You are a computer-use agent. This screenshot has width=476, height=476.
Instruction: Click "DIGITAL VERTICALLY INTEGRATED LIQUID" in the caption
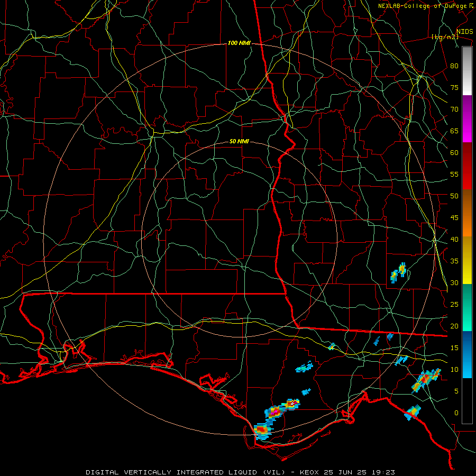(171, 472)
